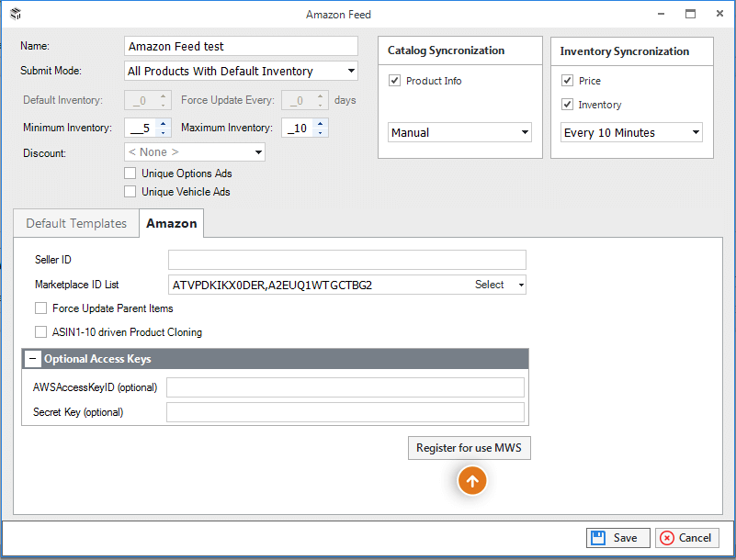Screen dimensions: 736x560
Task: Enable Unique Options Ads
Action: tap(130, 174)
